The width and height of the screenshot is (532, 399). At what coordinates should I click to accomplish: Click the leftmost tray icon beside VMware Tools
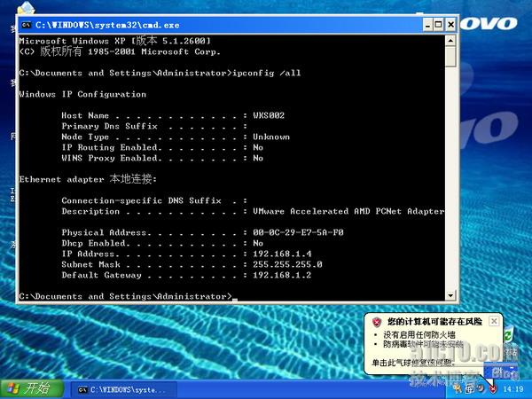tap(458, 389)
